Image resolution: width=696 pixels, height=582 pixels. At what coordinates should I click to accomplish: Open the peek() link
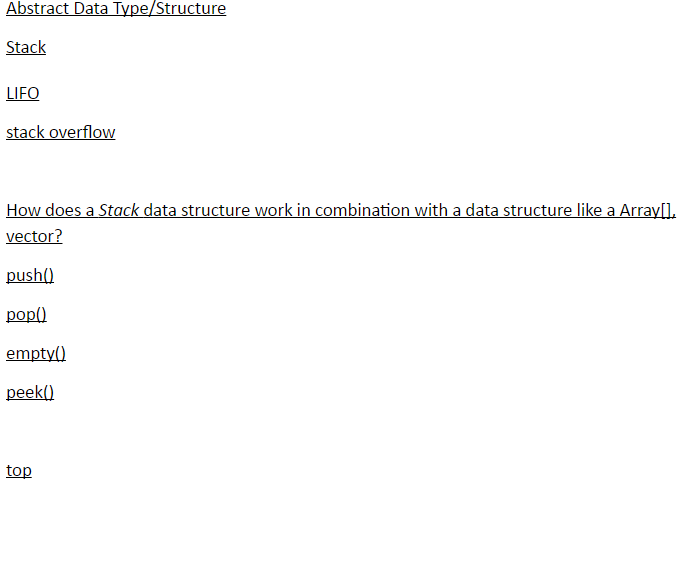pos(30,393)
